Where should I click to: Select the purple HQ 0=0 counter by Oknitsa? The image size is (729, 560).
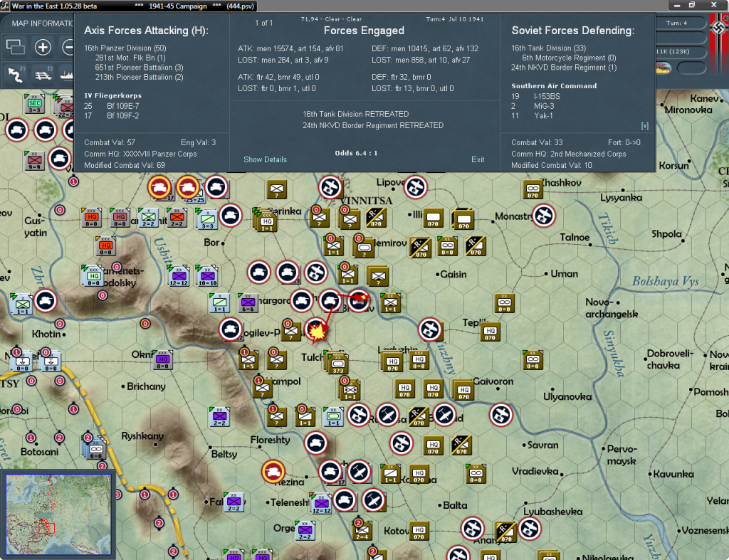[x=162, y=360]
